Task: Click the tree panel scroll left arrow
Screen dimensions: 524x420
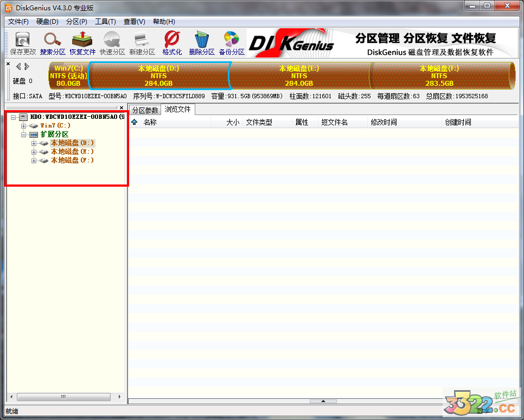Action: coord(12,397)
